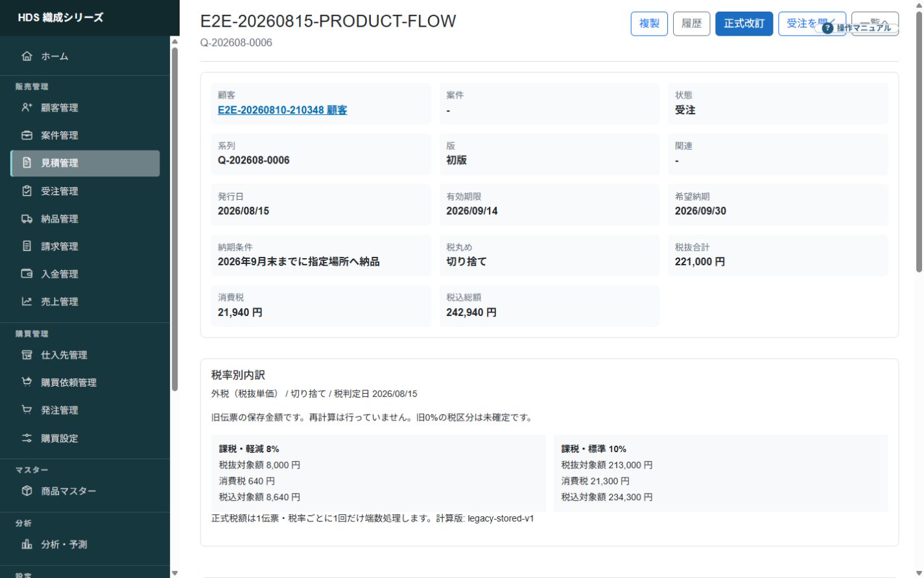Click the 税率別内訳 section heading
Screen dimensions: 924x578
click(238, 375)
